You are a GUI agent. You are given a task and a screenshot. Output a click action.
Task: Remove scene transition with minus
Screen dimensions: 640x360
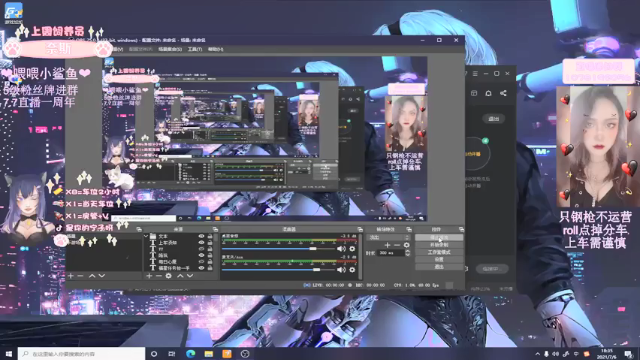click(x=397, y=245)
